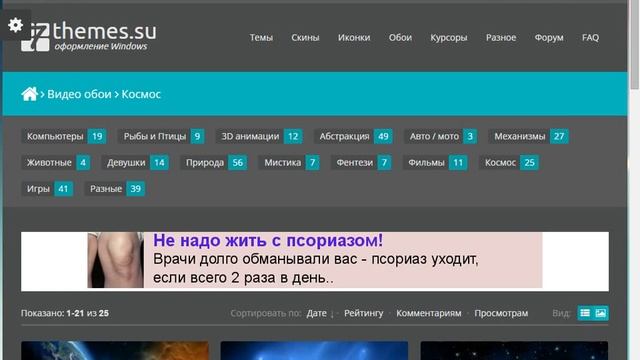
Task: Click the 7themes.su logo
Action: tap(89, 36)
